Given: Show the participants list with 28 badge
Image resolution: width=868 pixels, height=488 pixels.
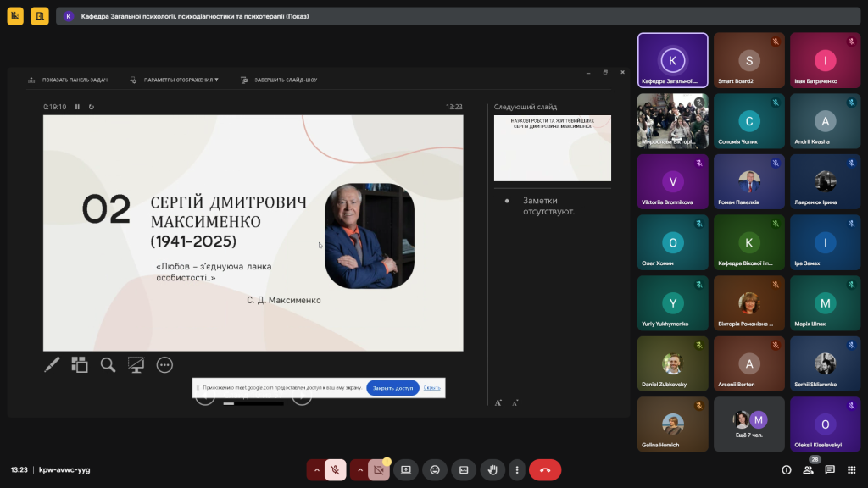Looking at the screenshot, I should (809, 469).
